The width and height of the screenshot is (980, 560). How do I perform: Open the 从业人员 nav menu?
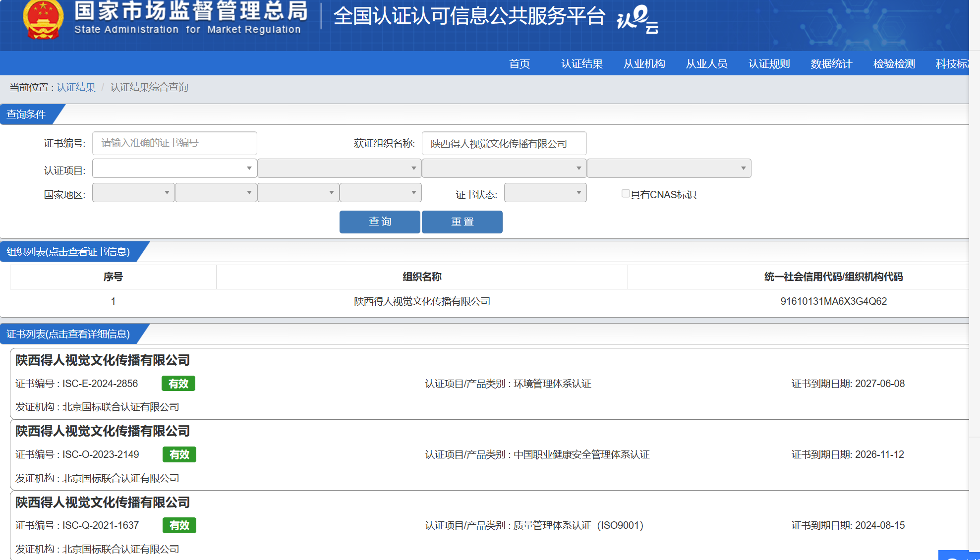[x=707, y=64]
